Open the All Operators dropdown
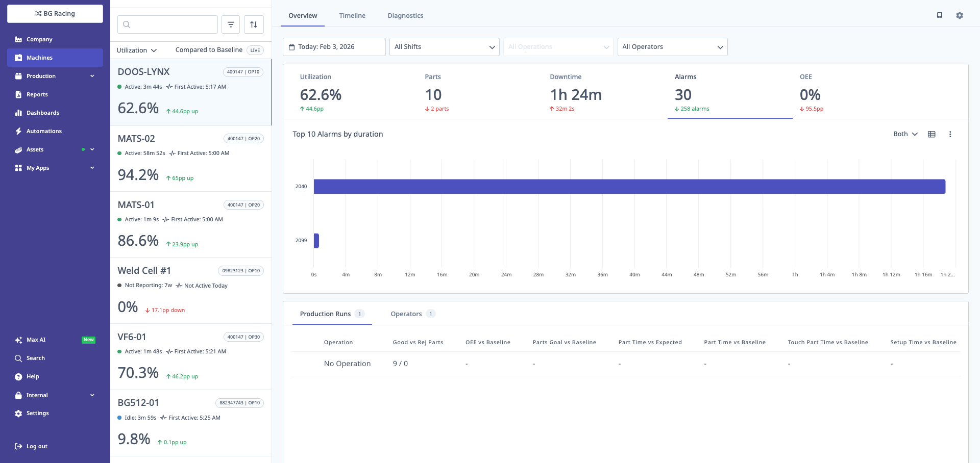Viewport: 980px width, 463px height. point(672,47)
